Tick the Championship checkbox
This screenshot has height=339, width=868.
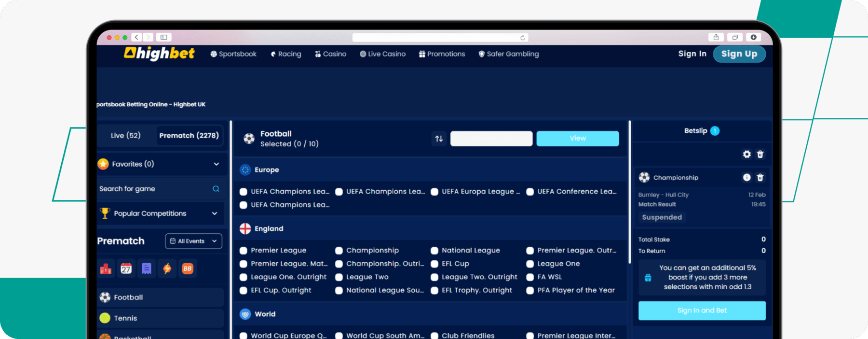pyautogui.click(x=339, y=251)
